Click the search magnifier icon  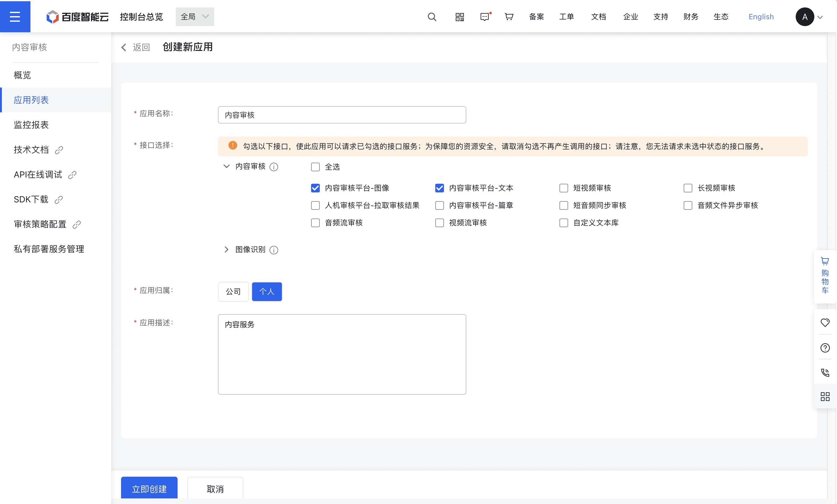tap(432, 17)
